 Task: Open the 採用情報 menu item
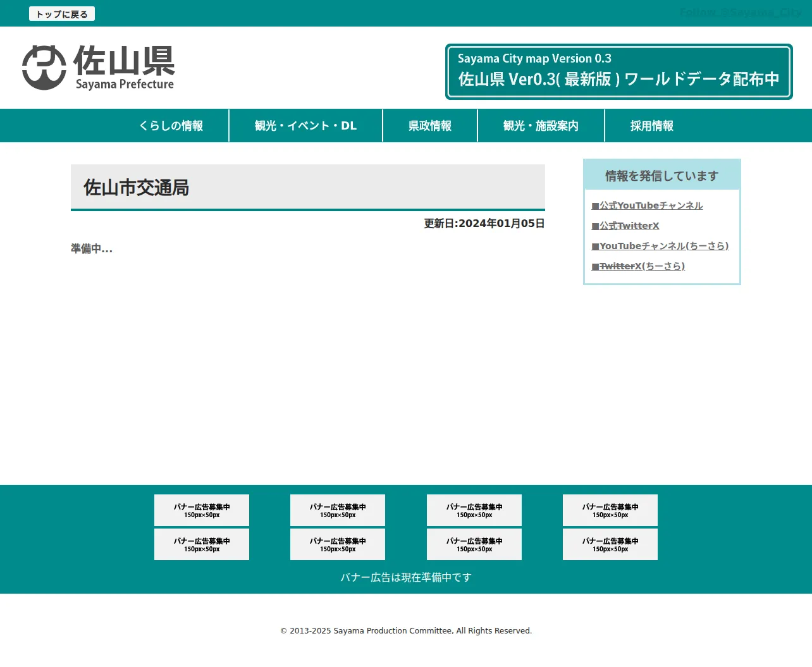pos(652,126)
